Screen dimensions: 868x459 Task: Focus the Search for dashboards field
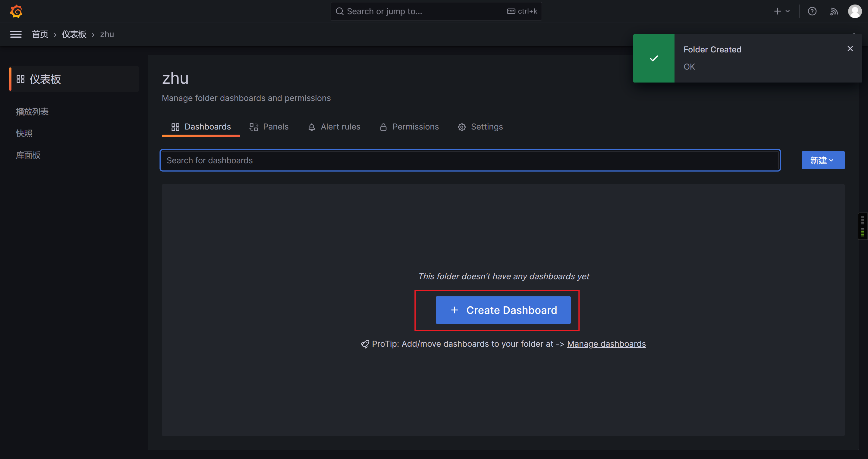pos(470,160)
